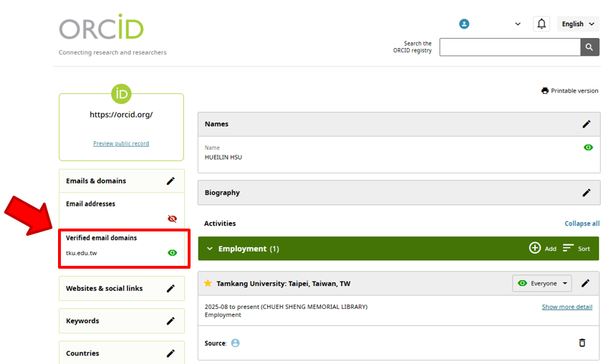Edit Countries with pencil icon
Screen dimensions: 601x364
coord(170,353)
